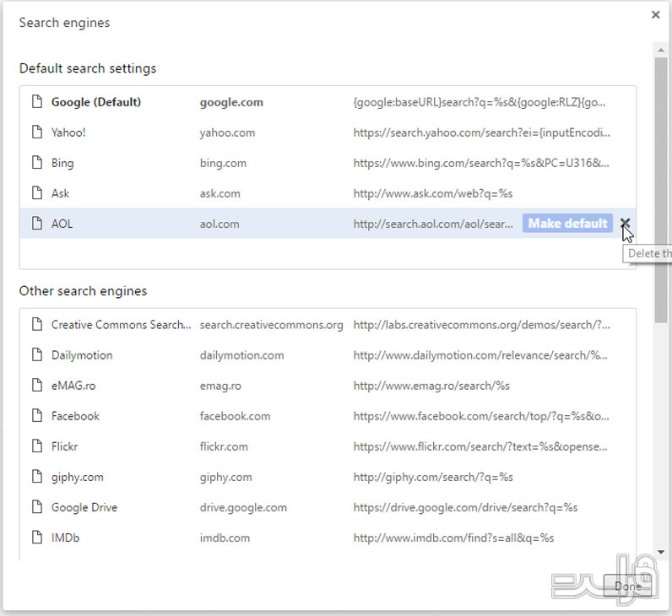Click the www.ask.com/web URL
The height and width of the screenshot is (616, 672).
(x=433, y=193)
